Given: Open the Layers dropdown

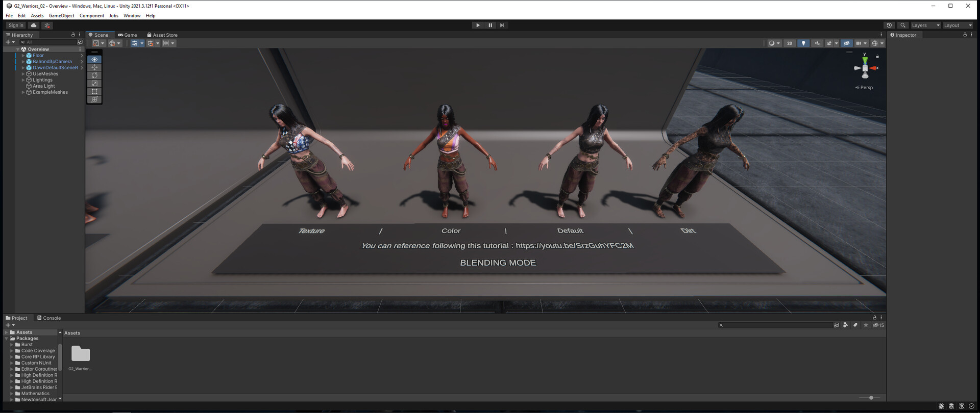Looking at the screenshot, I should tap(925, 25).
